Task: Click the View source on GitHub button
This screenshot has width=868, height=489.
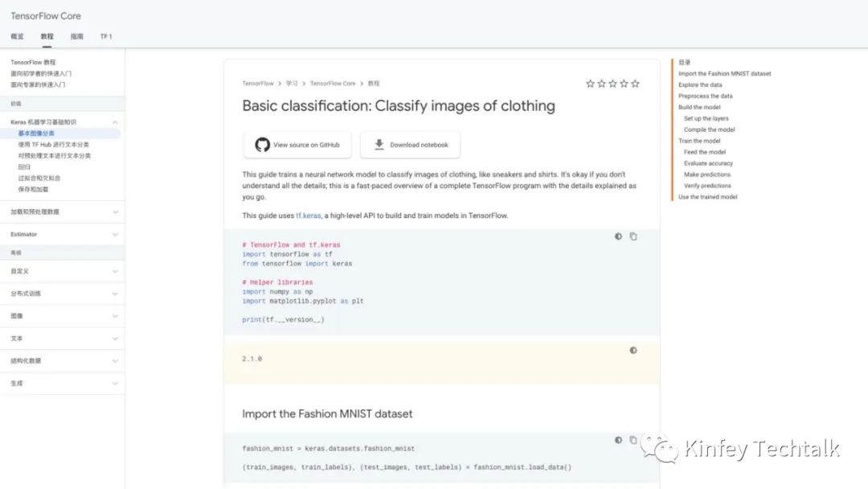Action: click(x=297, y=145)
